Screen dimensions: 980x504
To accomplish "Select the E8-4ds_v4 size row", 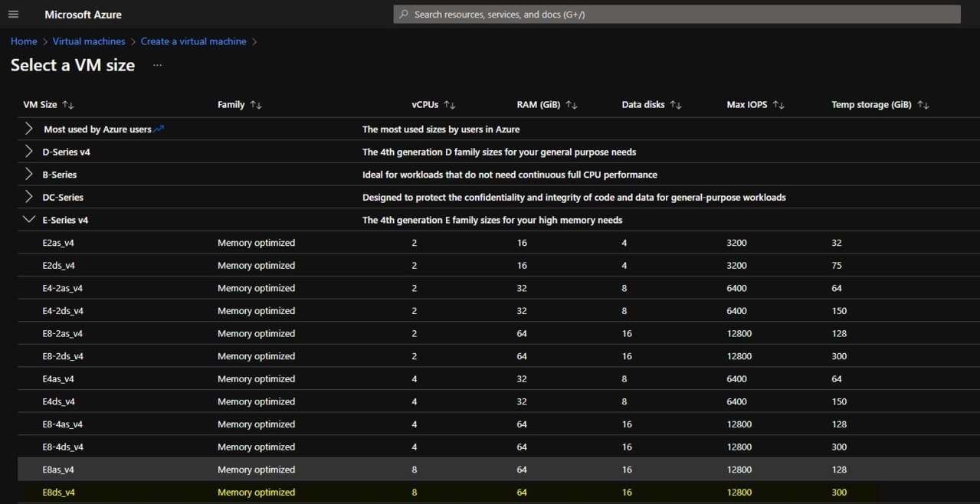I will tap(498, 447).
